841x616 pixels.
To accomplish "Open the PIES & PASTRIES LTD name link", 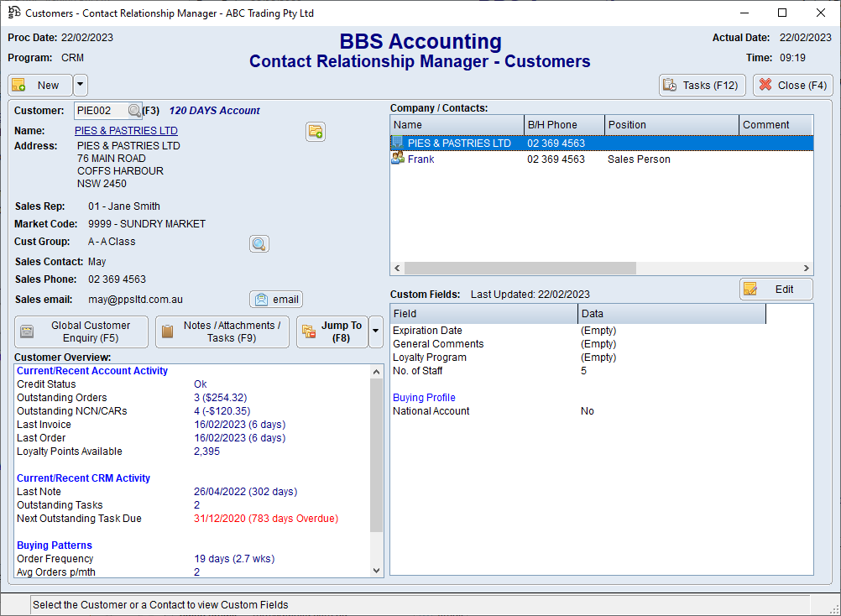I will tap(126, 130).
